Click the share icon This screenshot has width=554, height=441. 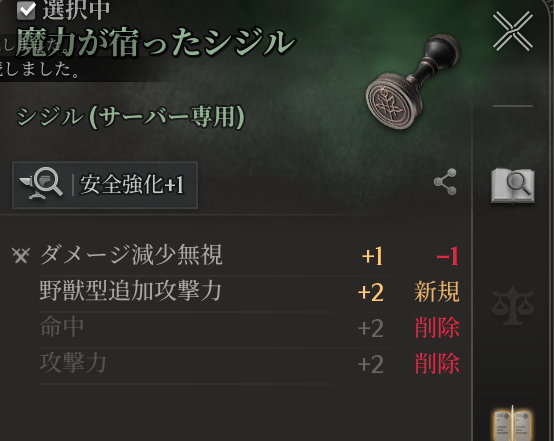pyautogui.click(x=445, y=182)
